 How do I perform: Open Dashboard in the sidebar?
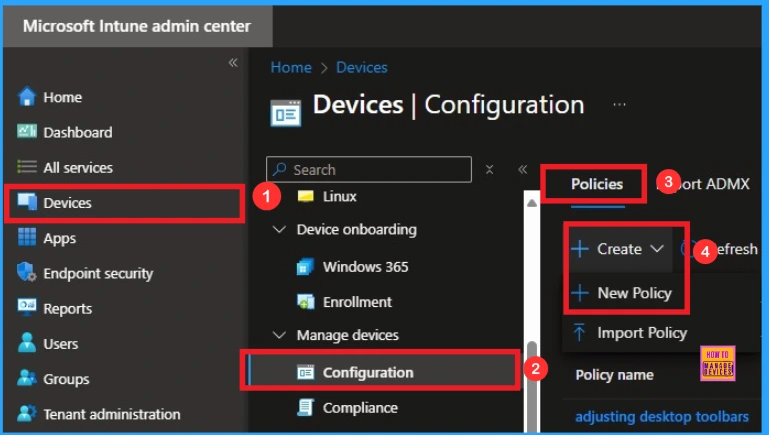[x=77, y=132]
